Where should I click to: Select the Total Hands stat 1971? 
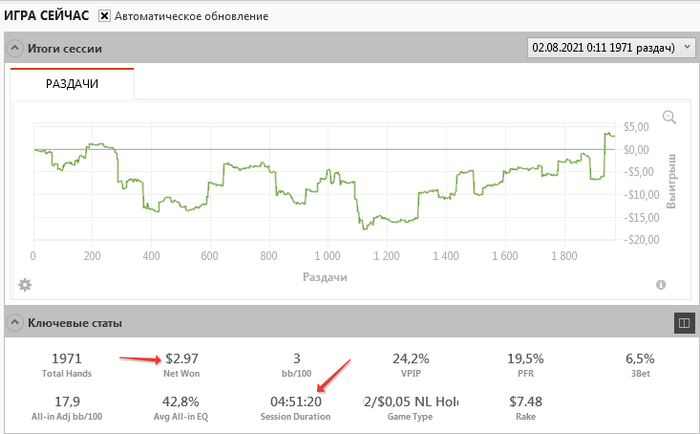pos(68,358)
